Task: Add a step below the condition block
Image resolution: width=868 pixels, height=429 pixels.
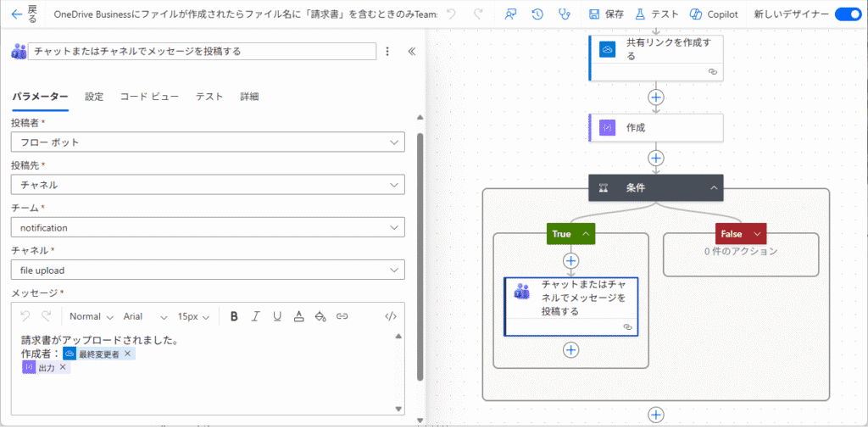Action: click(x=656, y=415)
